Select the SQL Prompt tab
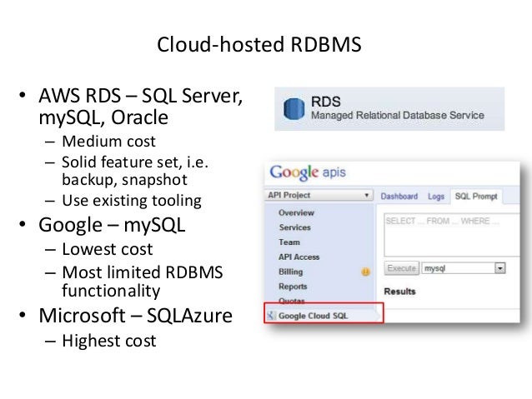This screenshot has height=399, width=532. pyautogui.click(x=476, y=197)
